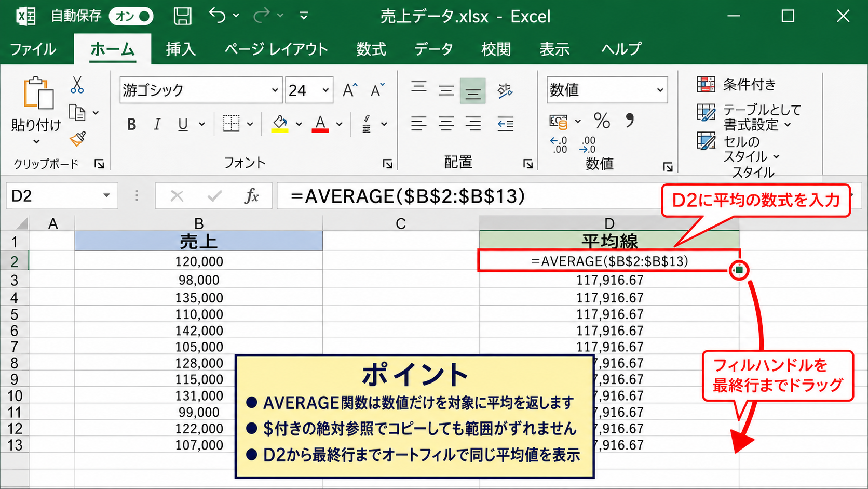This screenshot has width=868, height=489.
Task: Center text horizontally icon
Action: click(446, 124)
